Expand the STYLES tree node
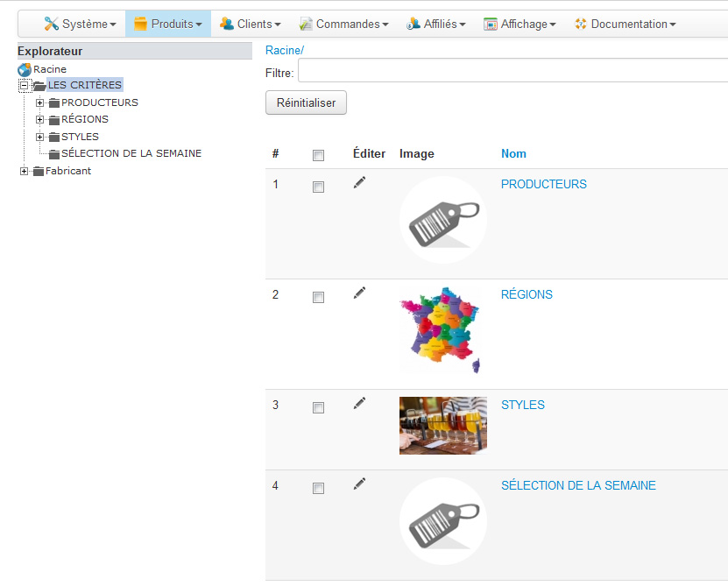728x586 pixels. (x=40, y=137)
